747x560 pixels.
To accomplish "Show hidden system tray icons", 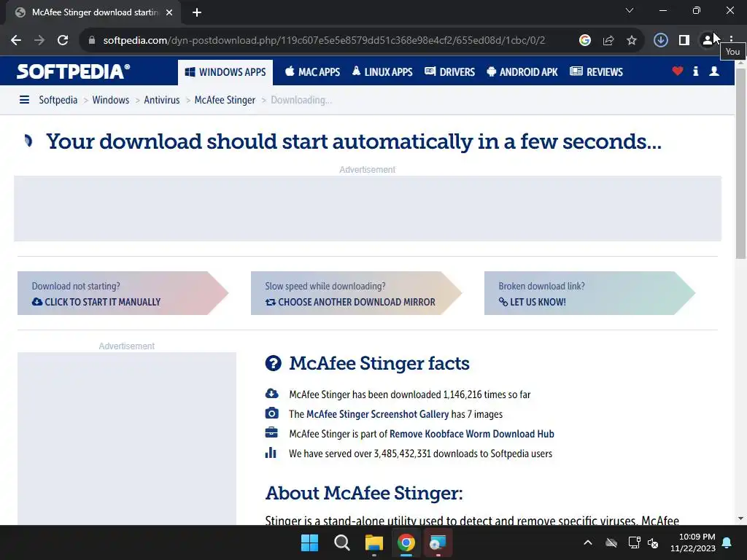I will click(588, 542).
